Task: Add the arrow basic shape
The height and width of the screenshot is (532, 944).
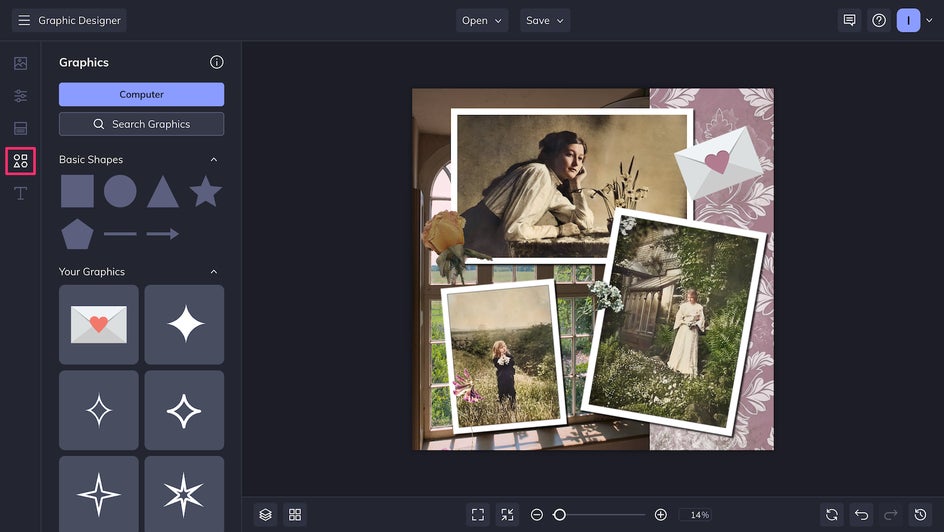Action: (163, 234)
